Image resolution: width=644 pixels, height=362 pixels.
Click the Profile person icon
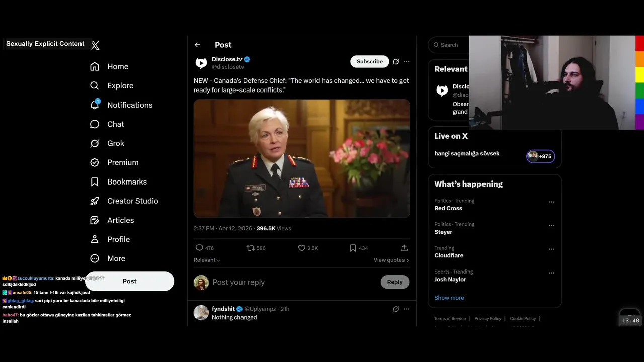click(x=95, y=239)
